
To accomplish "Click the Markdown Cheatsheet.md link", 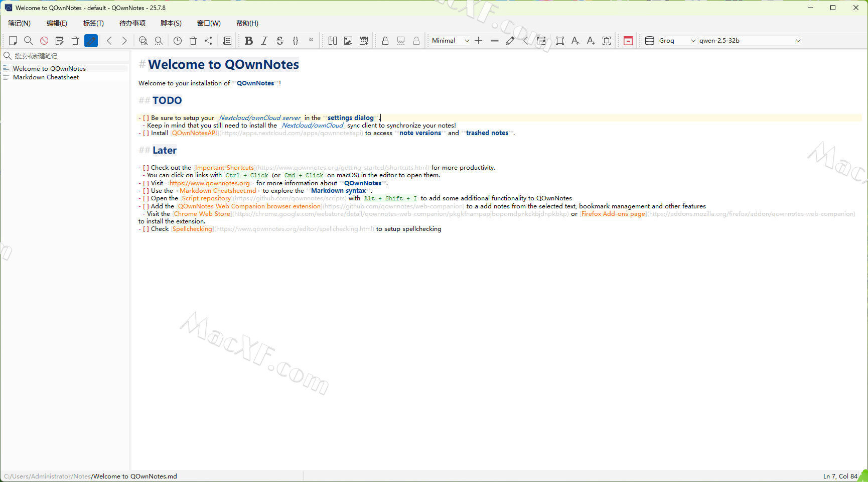I will tap(218, 191).
